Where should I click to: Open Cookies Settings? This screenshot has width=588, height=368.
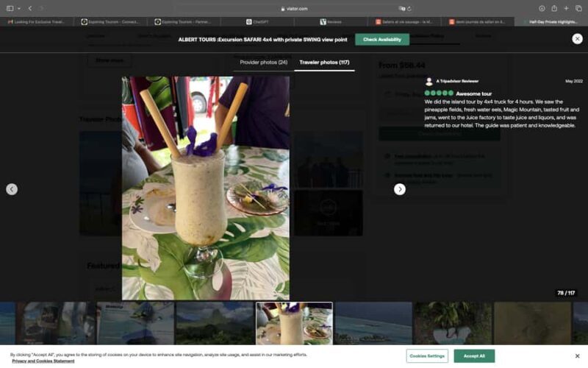(426, 355)
